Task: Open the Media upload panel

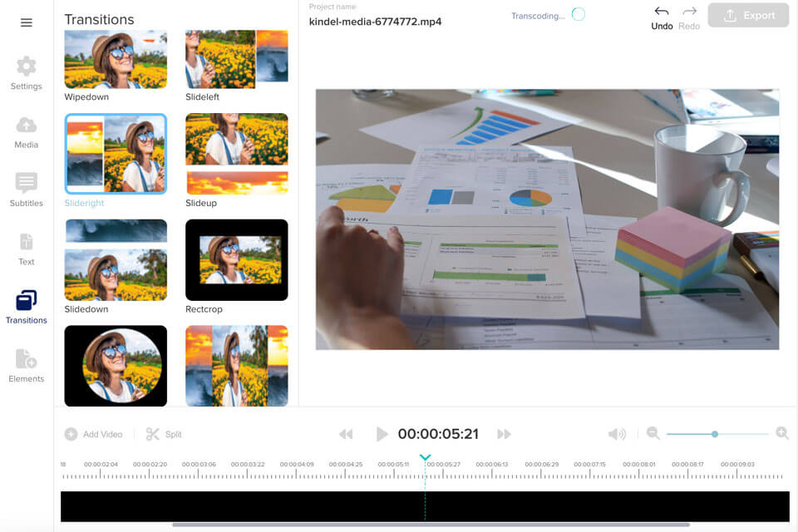Action: 27,132
